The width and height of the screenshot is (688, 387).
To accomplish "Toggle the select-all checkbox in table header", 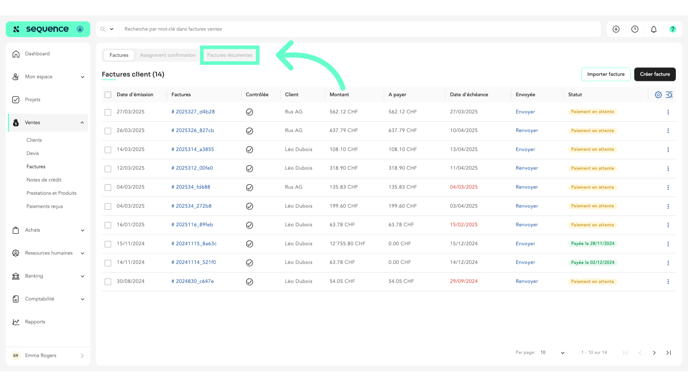I will (108, 95).
